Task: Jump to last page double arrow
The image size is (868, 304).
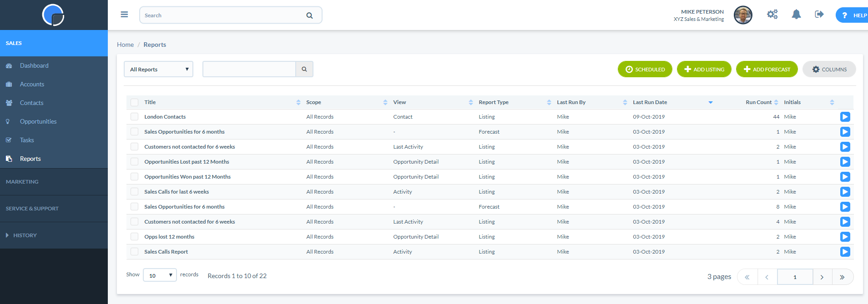Action: pyautogui.click(x=843, y=277)
